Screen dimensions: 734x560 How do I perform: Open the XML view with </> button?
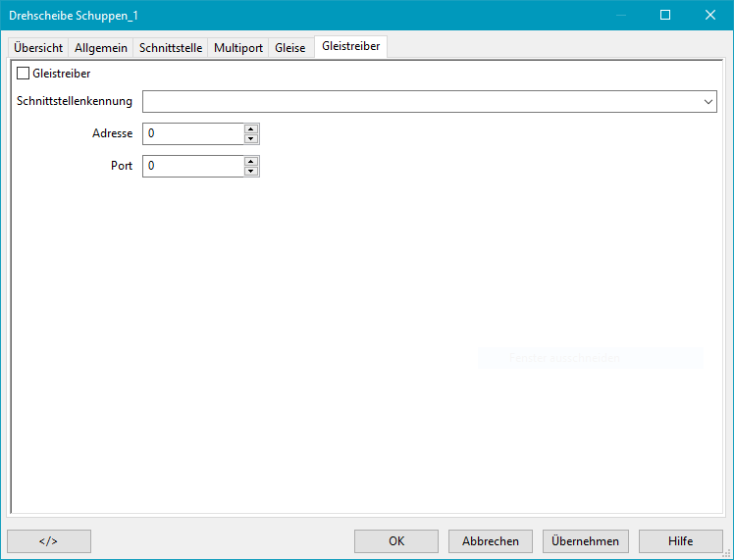[49, 541]
